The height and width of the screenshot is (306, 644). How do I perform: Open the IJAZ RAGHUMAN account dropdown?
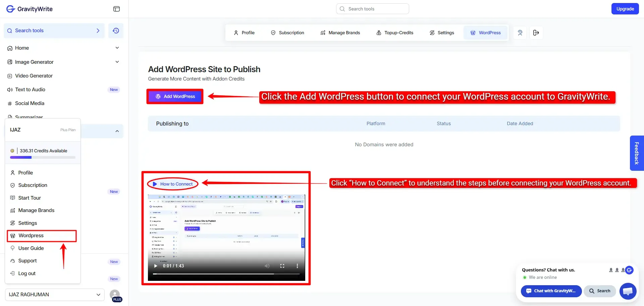coord(55,295)
